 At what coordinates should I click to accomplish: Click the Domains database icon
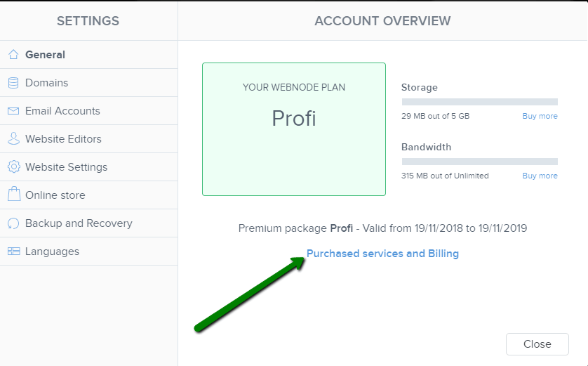pos(13,83)
